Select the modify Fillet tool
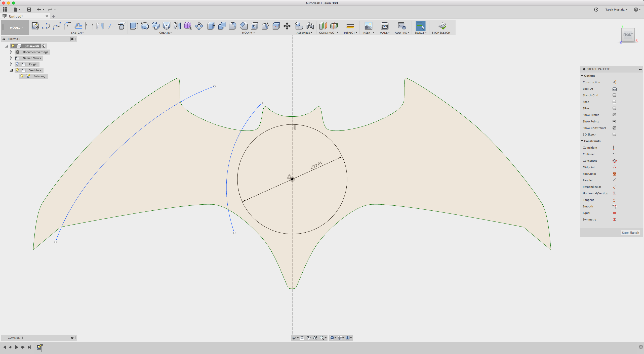644x354 pixels. tap(233, 26)
